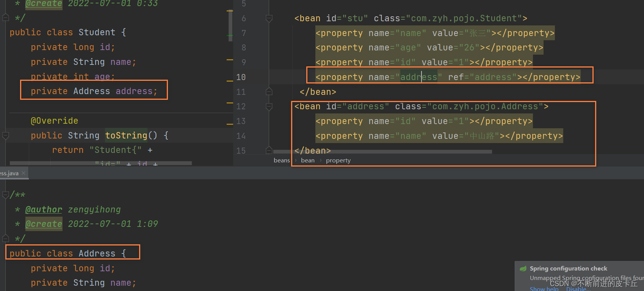Click the Spring configuration check title
The image size is (644, 291).
(x=568, y=269)
